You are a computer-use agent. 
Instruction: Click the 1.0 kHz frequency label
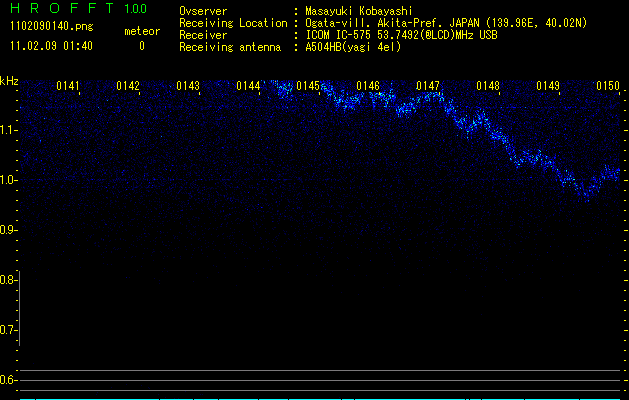8,180
